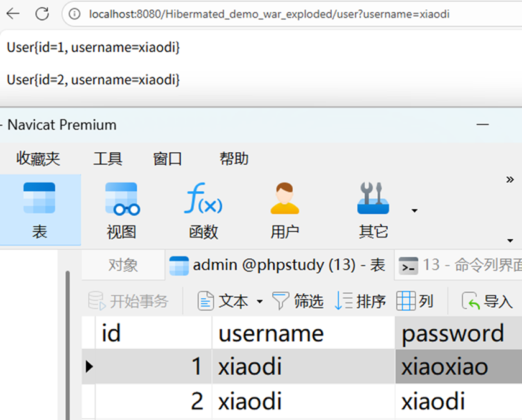Click User{id=2, username=xiaodi} text in browser
522x420 pixels.
click(x=93, y=80)
